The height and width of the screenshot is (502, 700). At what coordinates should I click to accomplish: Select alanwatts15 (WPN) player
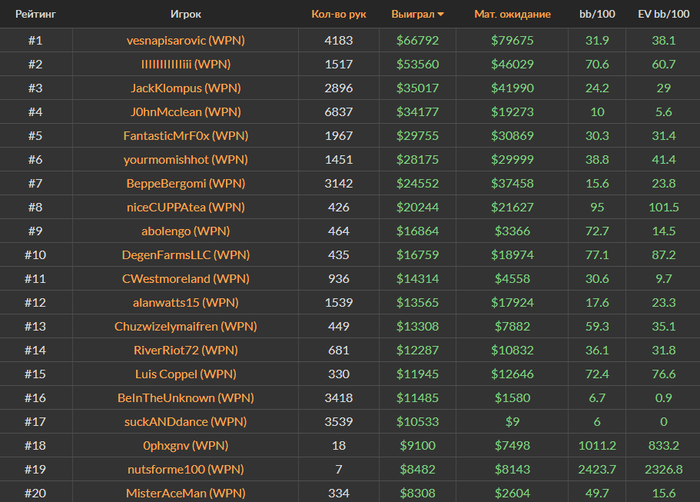186,302
